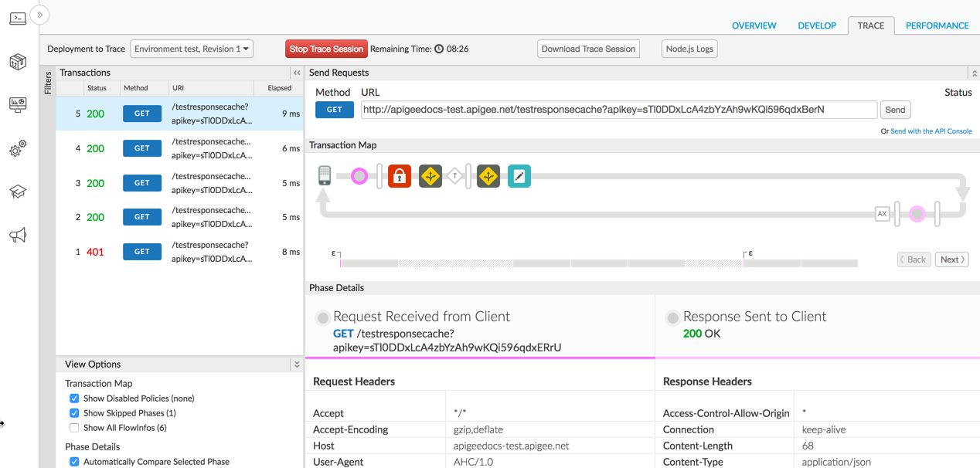Viewport: 980px width, 468px height.
Task: Click the AX analytics step icon
Action: (881, 213)
